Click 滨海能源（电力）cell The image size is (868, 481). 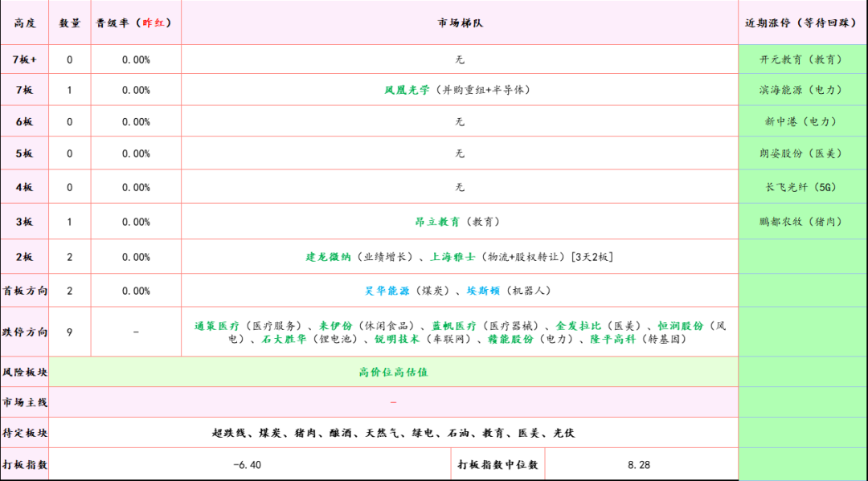click(802, 90)
